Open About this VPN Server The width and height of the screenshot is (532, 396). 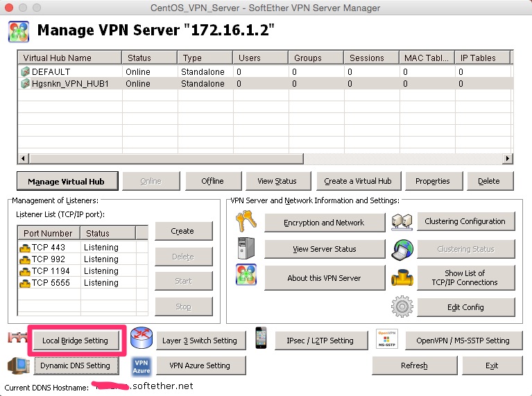click(x=325, y=278)
